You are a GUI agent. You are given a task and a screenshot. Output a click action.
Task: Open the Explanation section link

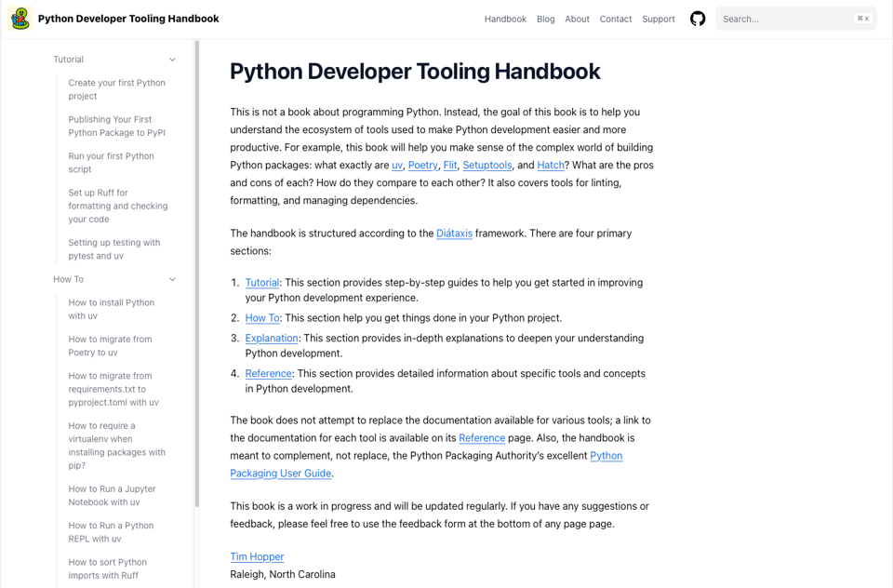tap(272, 338)
